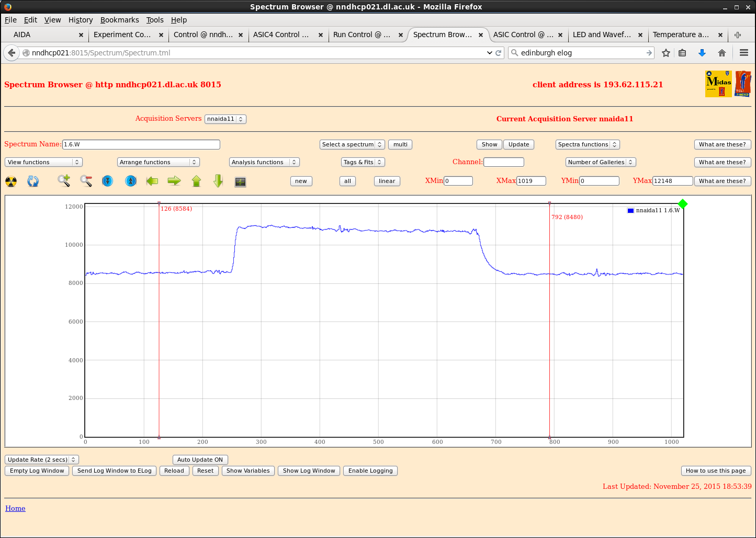Click the spectrum monitor display icon
This screenshot has width=756, height=538.
coord(240,182)
